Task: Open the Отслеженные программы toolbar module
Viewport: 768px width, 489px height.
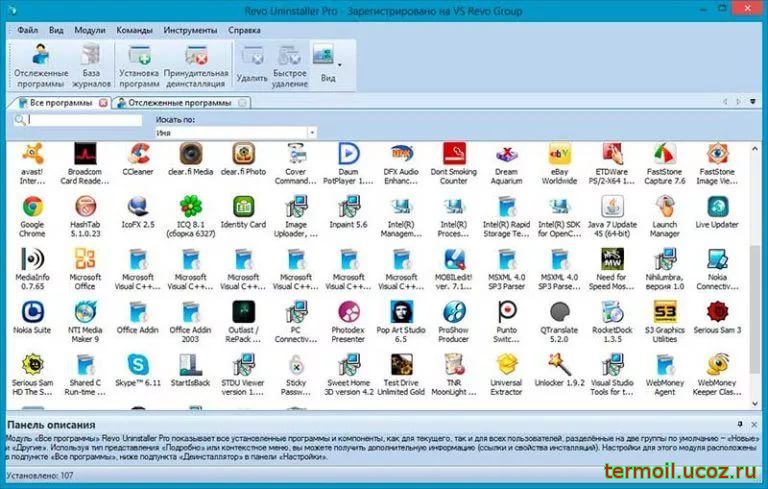Action: coord(41,66)
